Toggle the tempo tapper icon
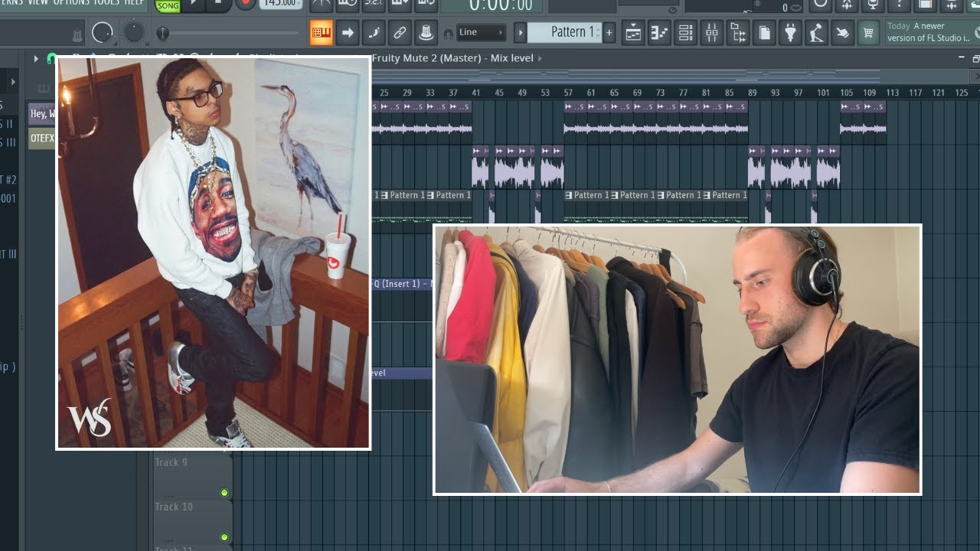 [x=816, y=33]
